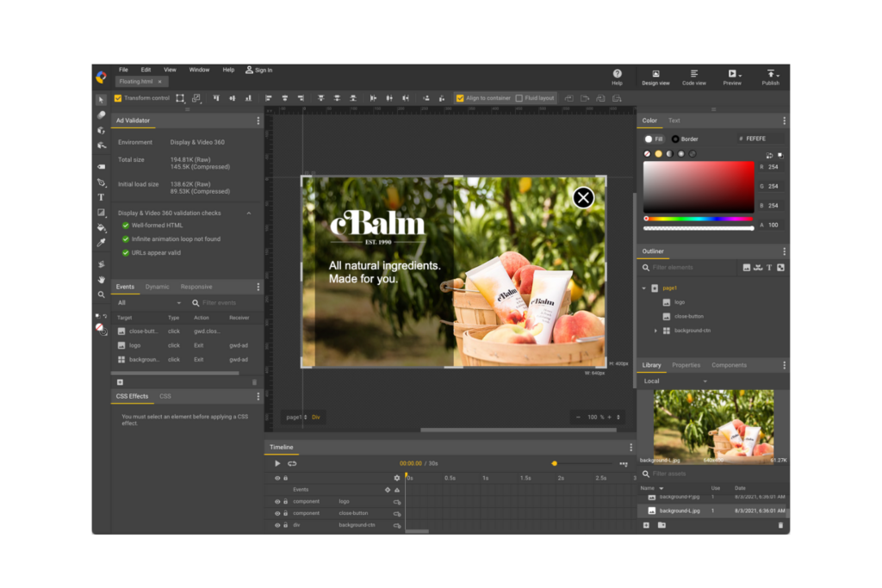Hide the logo layer in Timeline
This screenshot has width=882, height=588.
click(277, 501)
